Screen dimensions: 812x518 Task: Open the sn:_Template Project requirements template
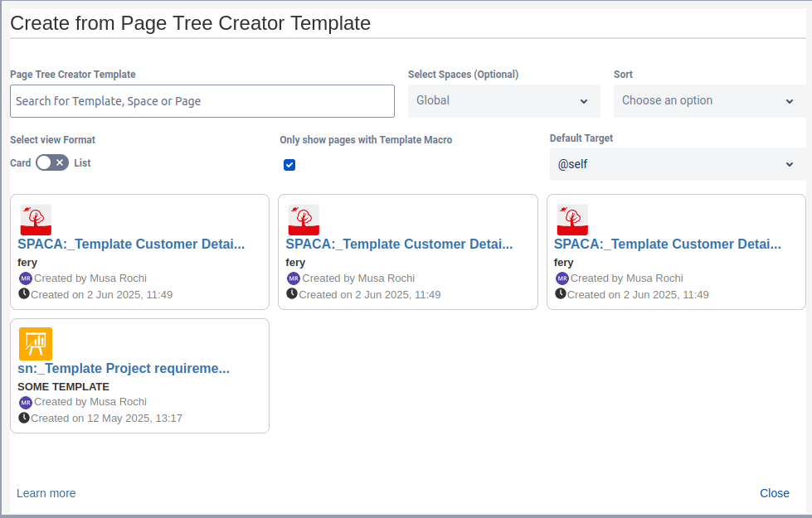tap(124, 368)
